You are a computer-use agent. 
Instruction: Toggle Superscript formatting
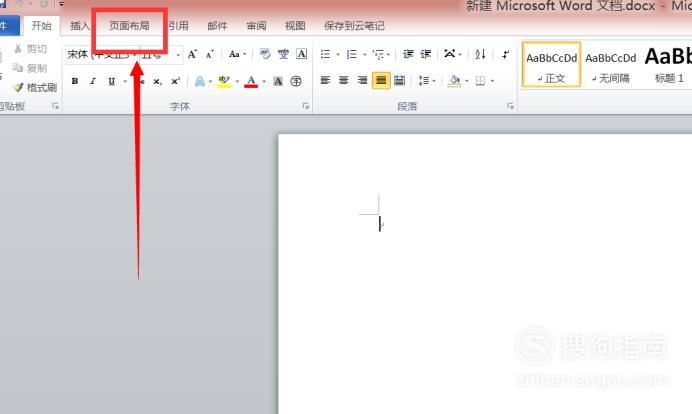click(x=176, y=81)
